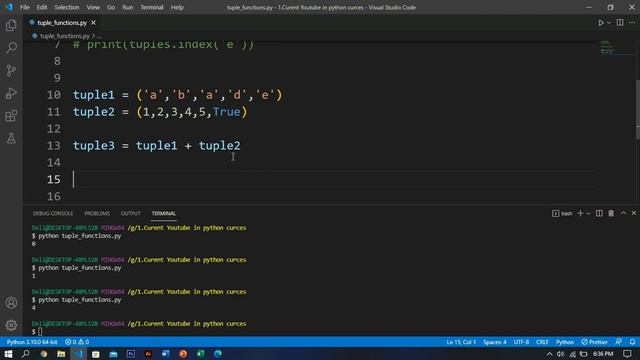
Task: Click line number 14 in the gutter
Action: (53, 162)
